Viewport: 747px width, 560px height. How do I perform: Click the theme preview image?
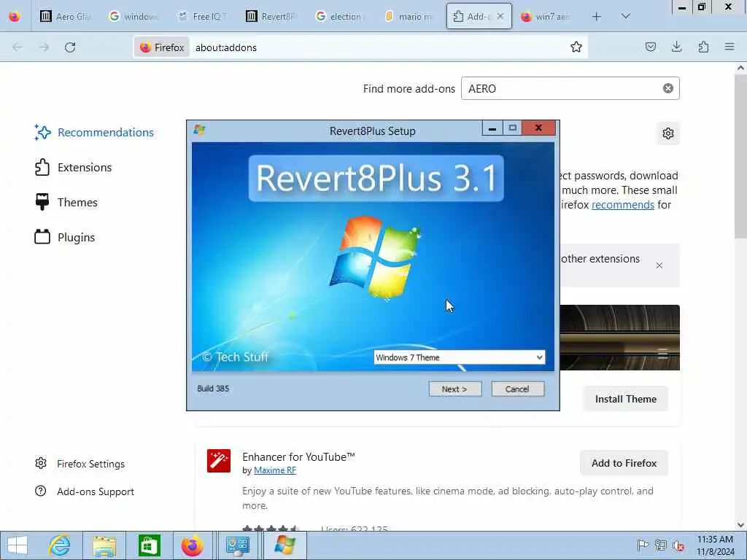coord(619,338)
